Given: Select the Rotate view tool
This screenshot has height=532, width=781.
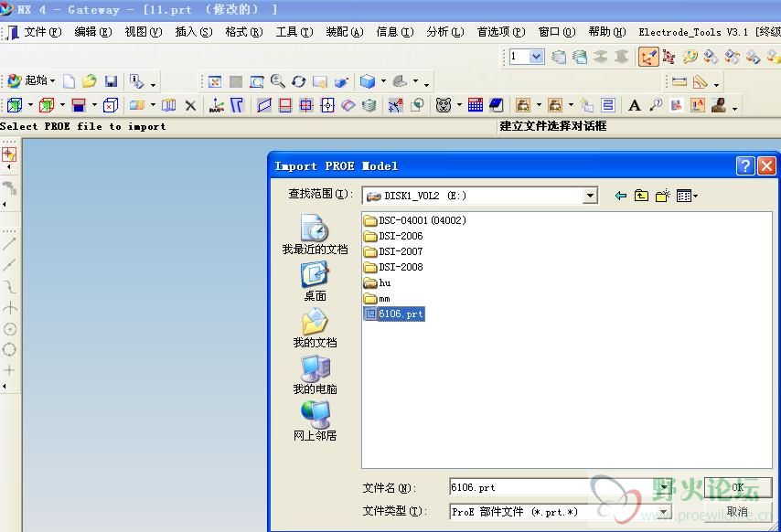Looking at the screenshot, I should point(298,81).
